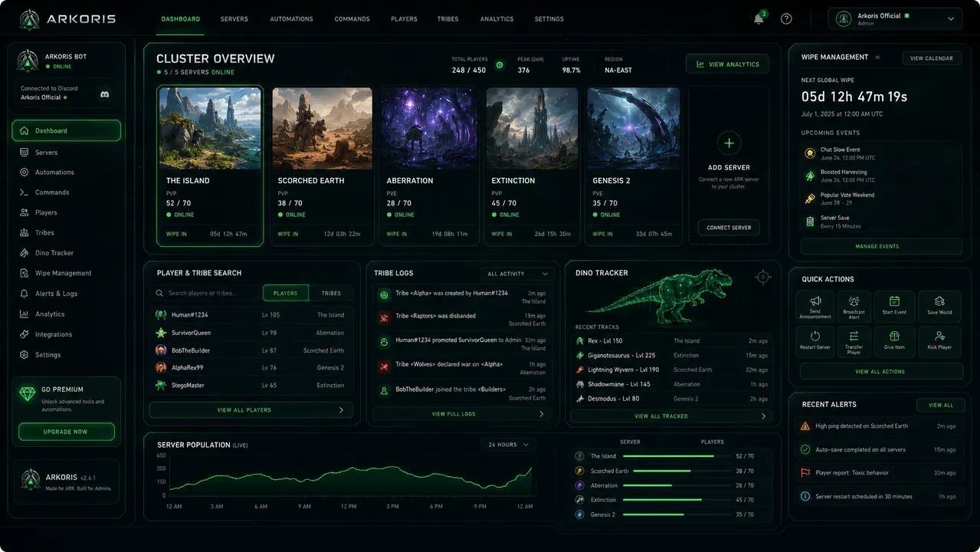The image size is (980, 552).
Task: Click the server restart info icon
Action: tap(805, 496)
